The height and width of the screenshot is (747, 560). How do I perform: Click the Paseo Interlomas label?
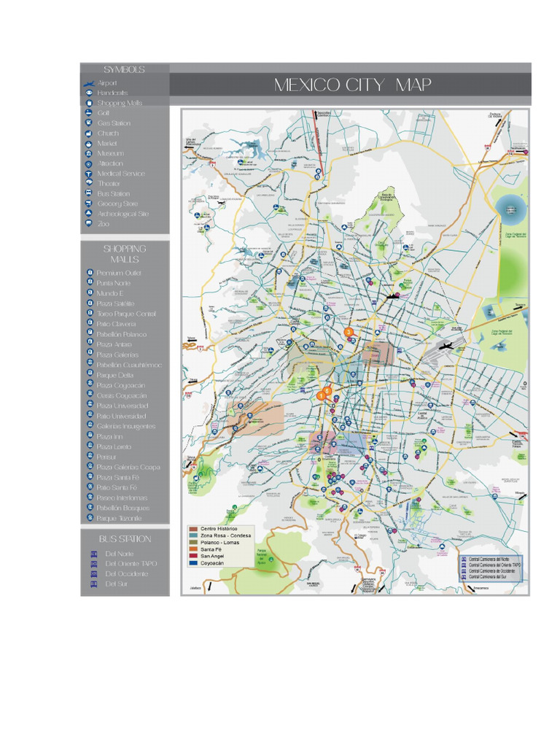(122, 498)
